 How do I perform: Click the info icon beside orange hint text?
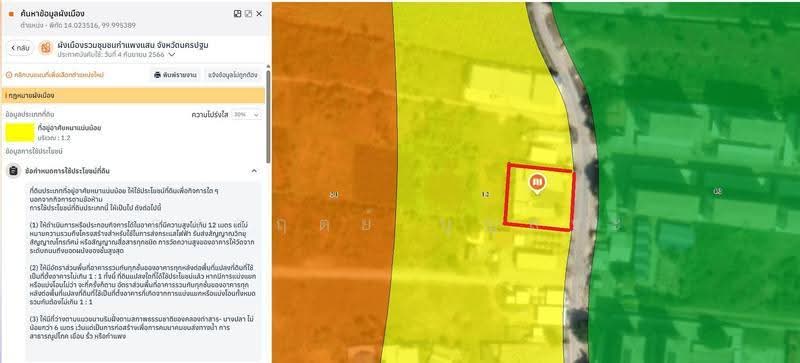8,75
